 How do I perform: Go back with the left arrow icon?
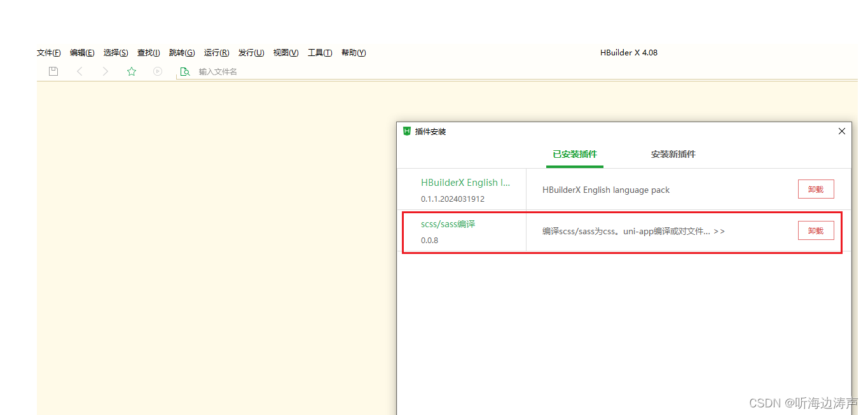click(79, 71)
